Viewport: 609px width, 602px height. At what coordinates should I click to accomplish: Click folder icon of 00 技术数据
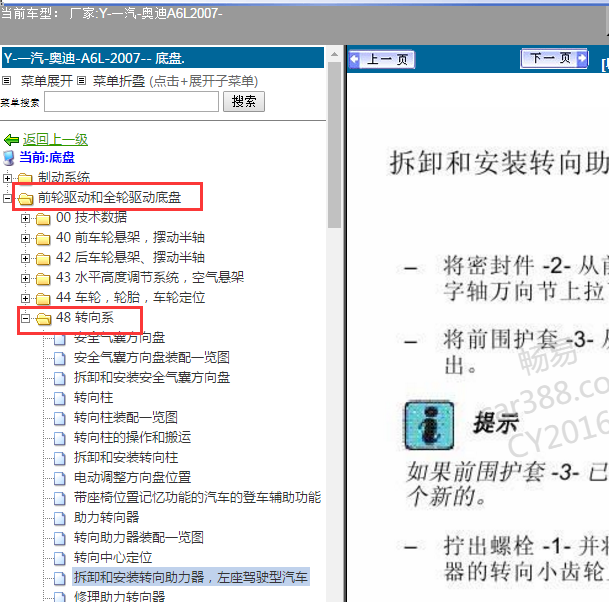[43, 219]
